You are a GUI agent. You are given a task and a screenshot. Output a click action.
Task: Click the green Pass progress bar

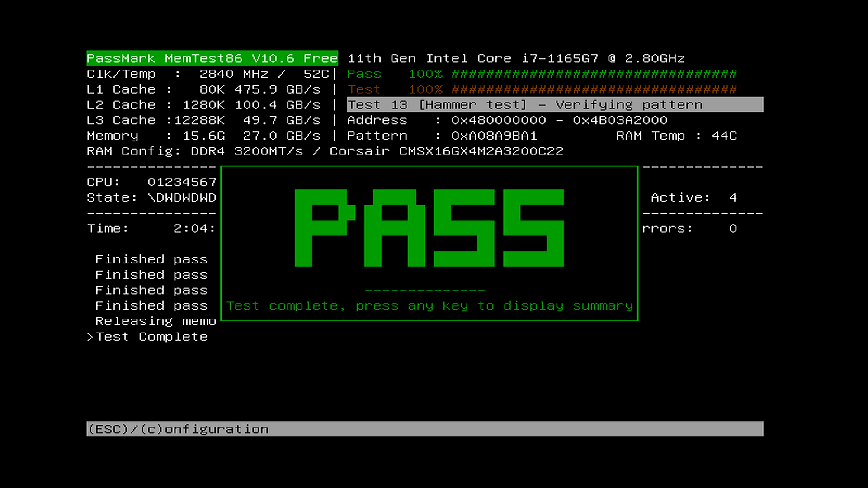[594, 74]
